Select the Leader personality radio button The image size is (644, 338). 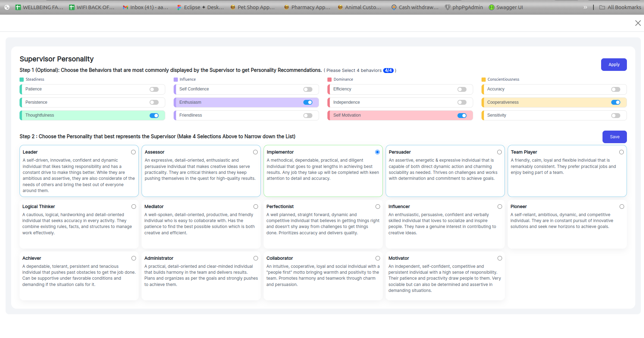(133, 152)
